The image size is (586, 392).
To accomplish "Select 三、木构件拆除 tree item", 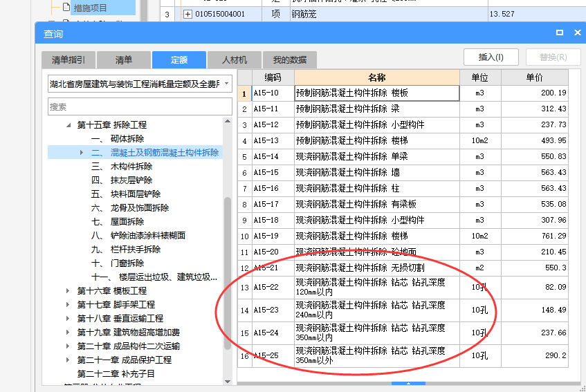I will (122, 167).
